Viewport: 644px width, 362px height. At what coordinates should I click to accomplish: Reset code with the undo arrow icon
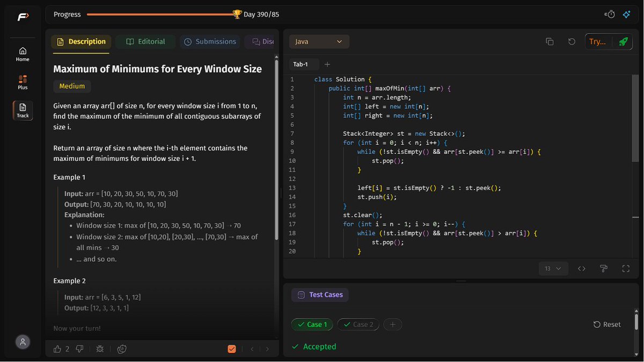(x=572, y=41)
